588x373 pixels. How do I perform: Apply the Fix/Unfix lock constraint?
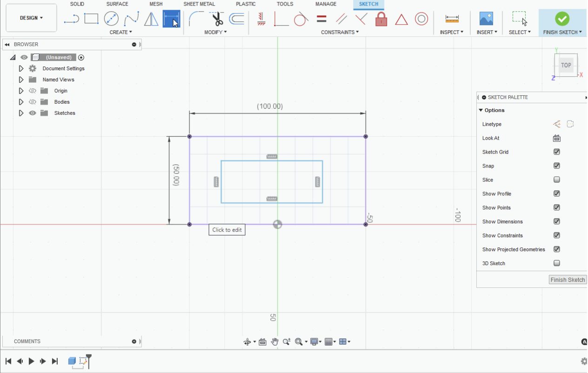[x=381, y=19]
